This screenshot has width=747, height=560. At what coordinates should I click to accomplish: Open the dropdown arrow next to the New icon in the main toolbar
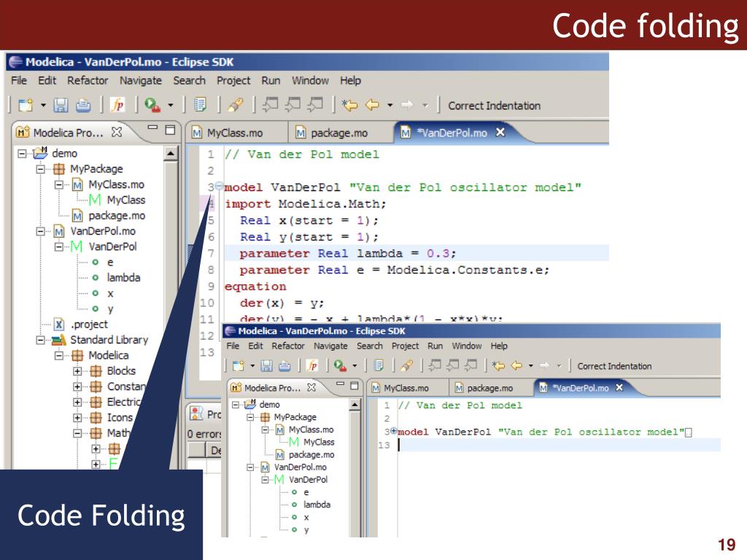pyautogui.click(x=43, y=105)
